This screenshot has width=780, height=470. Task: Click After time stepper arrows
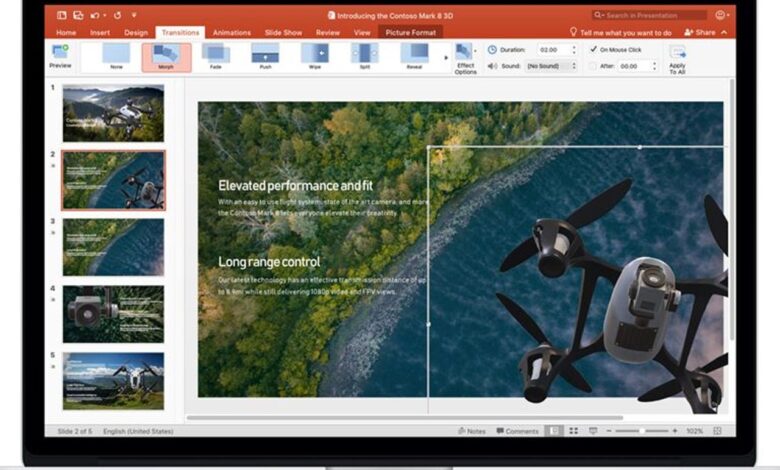[x=654, y=66]
